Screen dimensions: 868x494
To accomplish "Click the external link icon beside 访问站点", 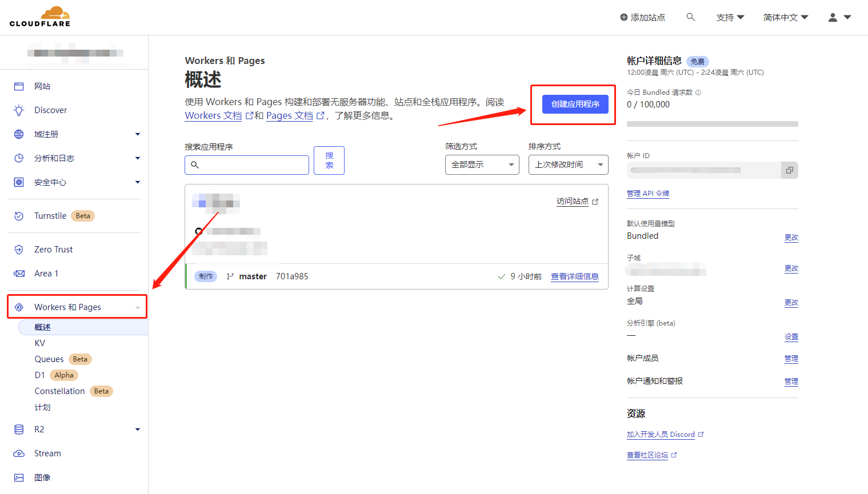I will click(x=595, y=202).
